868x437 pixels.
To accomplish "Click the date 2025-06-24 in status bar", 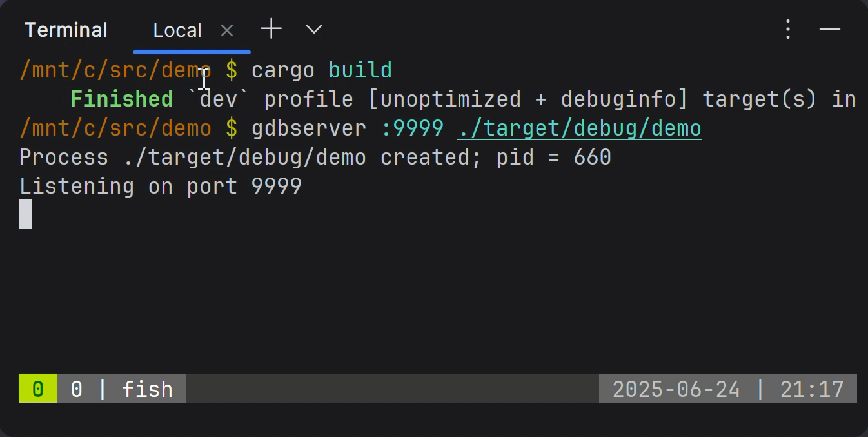I will (x=676, y=389).
